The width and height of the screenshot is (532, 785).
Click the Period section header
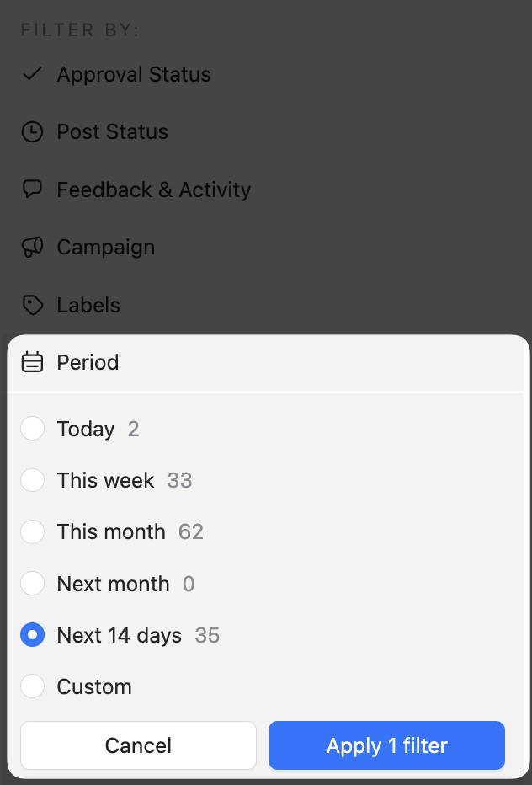pos(88,362)
